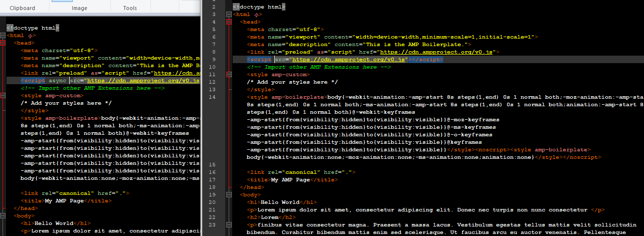The height and width of the screenshot is (236, 644).
Task: Click "My AMP Page" title on line 17
Action: (291, 179)
